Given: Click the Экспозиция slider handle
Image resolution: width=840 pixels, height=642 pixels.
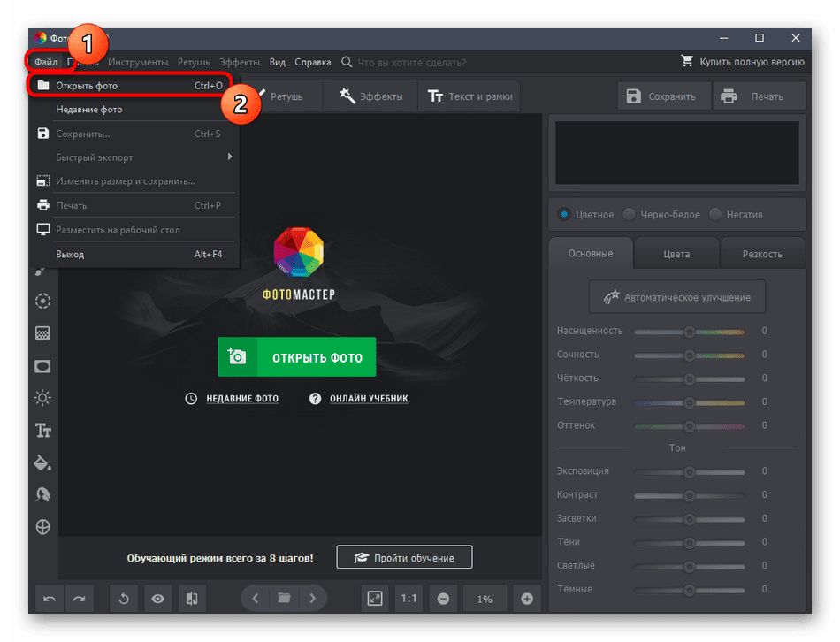Looking at the screenshot, I should 690,472.
